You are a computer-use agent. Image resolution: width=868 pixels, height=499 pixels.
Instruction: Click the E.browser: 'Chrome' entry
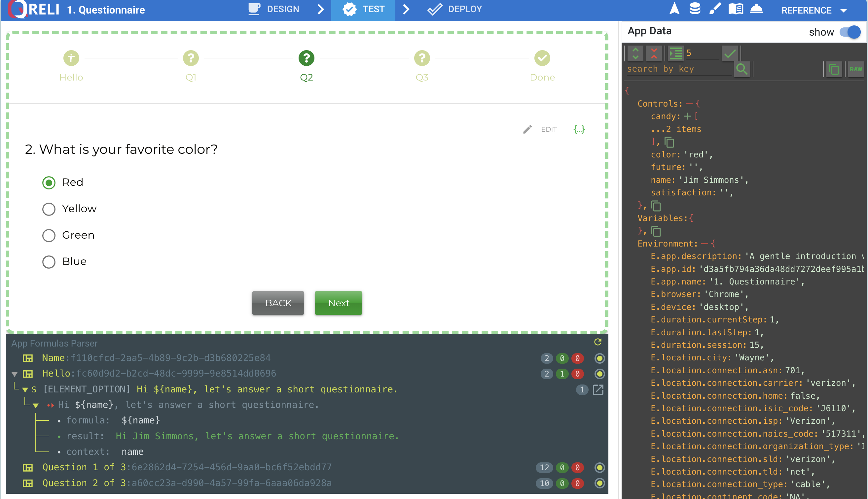click(699, 294)
